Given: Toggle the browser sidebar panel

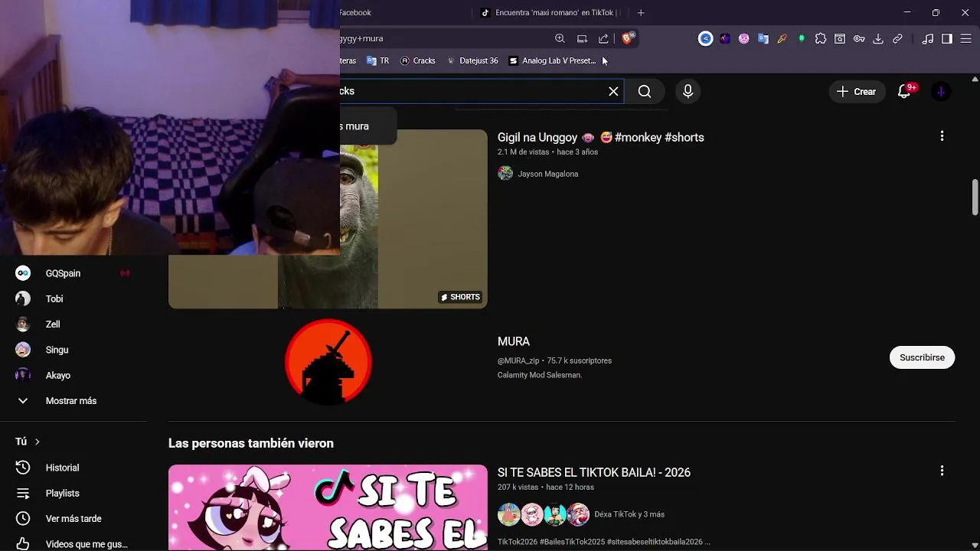Looking at the screenshot, I should [x=947, y=38].
